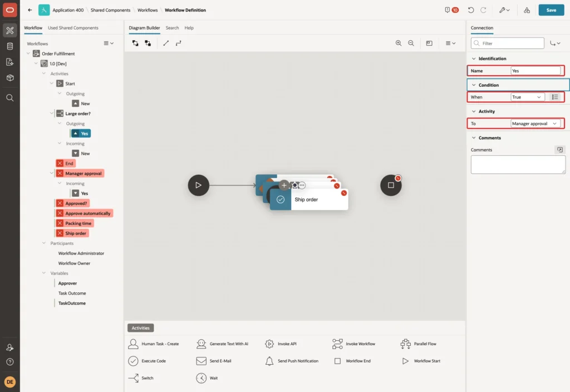Click the Undo icon
The height and width of the screenshot is (392, 570).
coord(471,10)
